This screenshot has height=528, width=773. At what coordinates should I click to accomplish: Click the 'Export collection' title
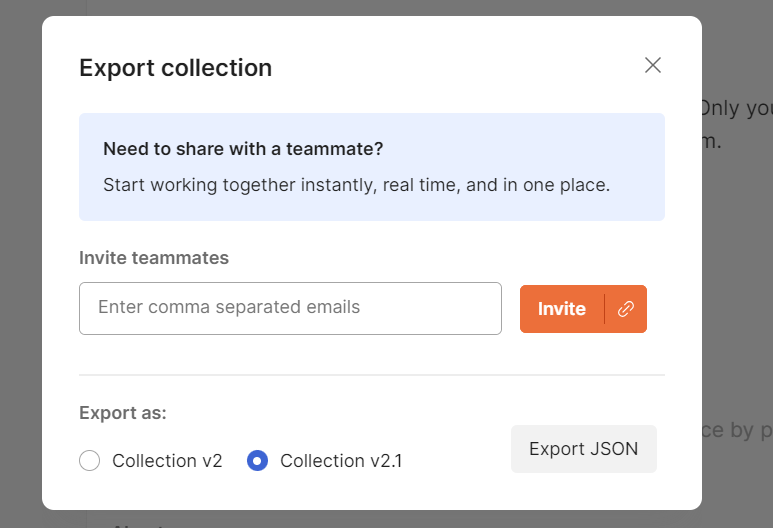(176, 68)
